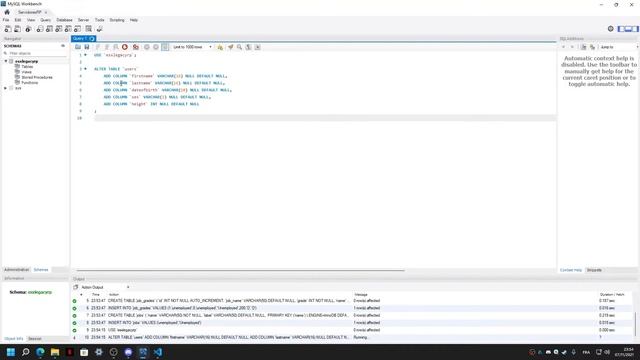Switch to the Context Help tab

[571, 270]
